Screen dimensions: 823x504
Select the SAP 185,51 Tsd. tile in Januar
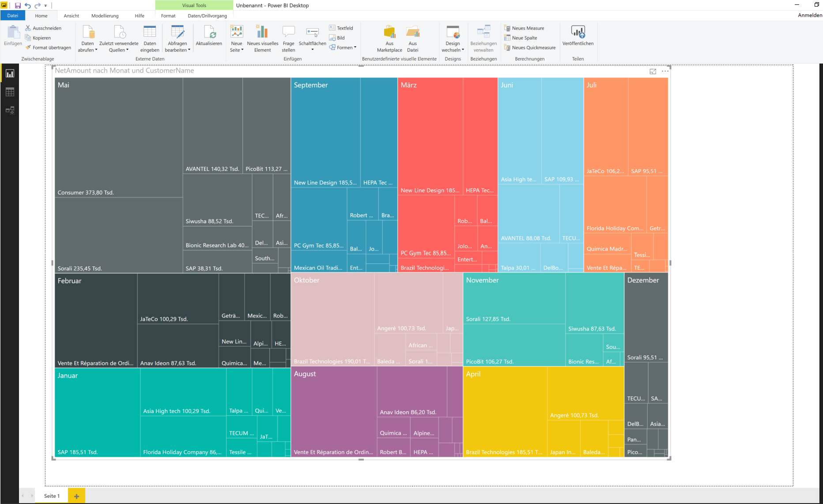tap(98, 413)
